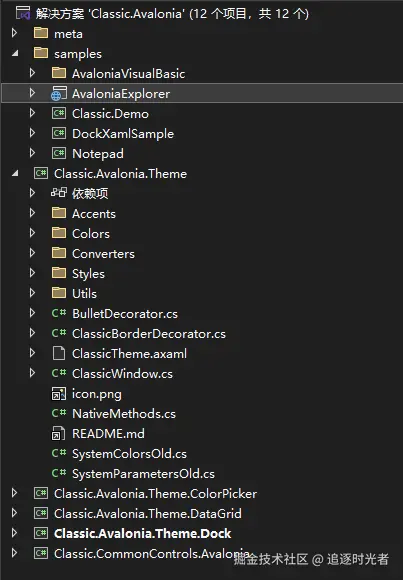Image resolution: width=403 pixels, height=580 pixels.
Task: Expand the Colors folder
Action: (x=33, y=233)
